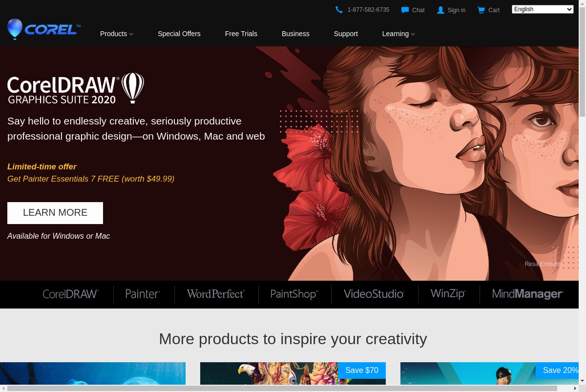Click the chat bubble icon

[405, 10]
